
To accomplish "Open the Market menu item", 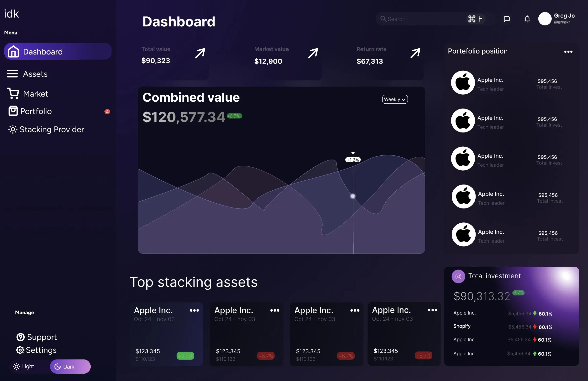I will (x=35, y=94).
